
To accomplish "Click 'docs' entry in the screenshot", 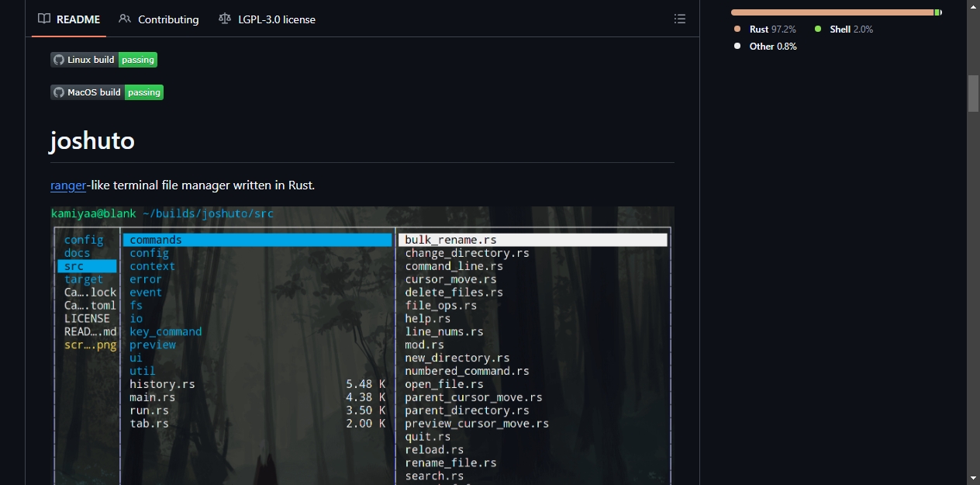I will (77, 253).
